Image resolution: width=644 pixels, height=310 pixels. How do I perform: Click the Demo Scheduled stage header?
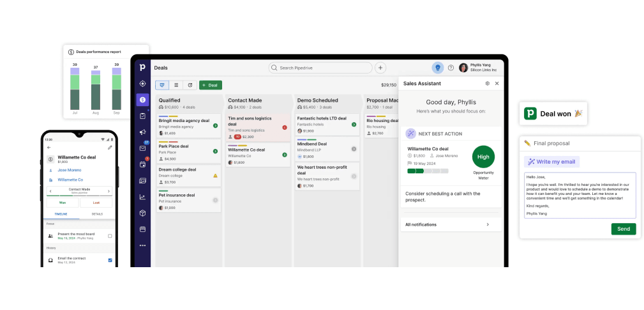click(x=327, y=103)
